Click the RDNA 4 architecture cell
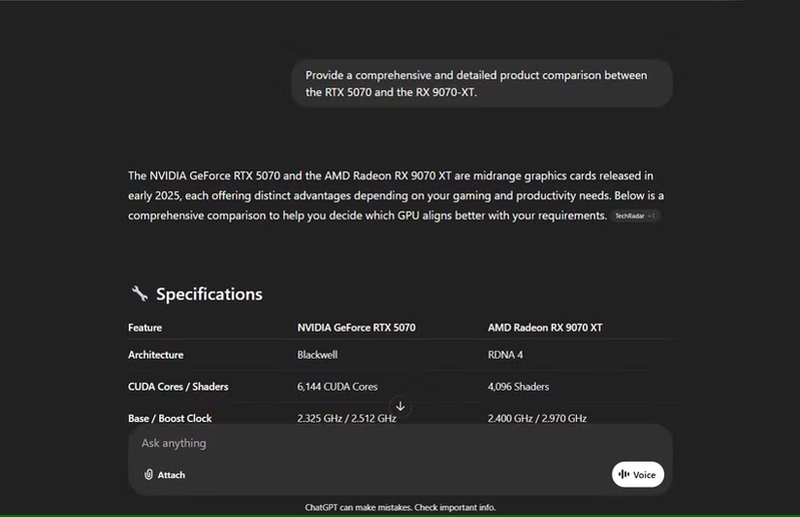The width and height of the screenshot is (800, 517). [x=506, y=355]
